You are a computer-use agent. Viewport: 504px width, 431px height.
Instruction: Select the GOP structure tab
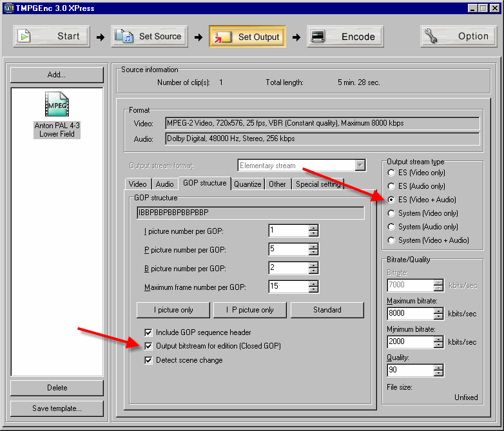[x=205, y=183]
